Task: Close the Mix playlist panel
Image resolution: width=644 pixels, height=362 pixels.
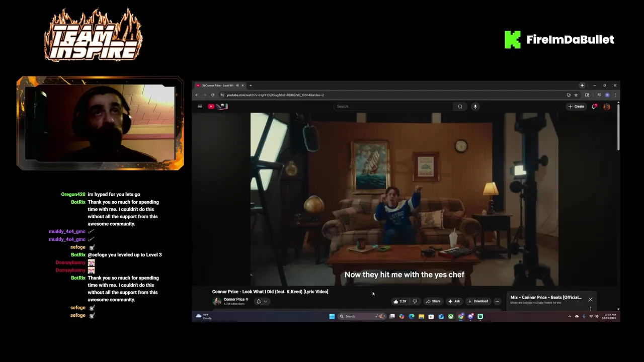Action: click(590, 299)
